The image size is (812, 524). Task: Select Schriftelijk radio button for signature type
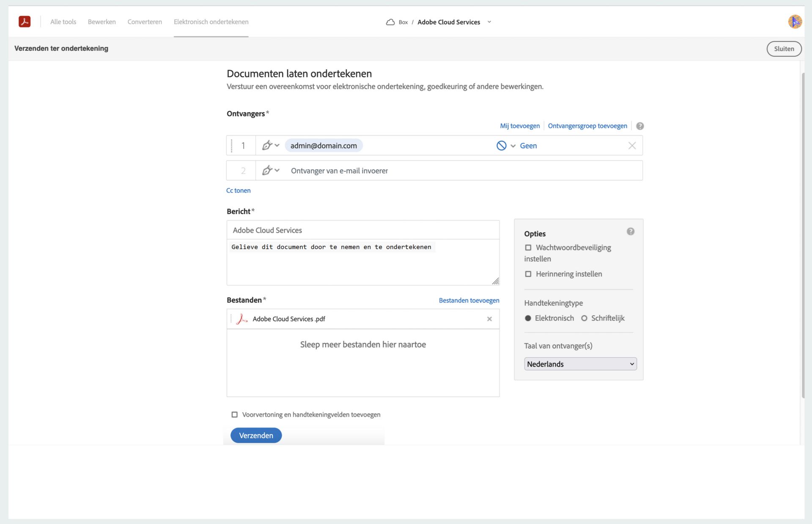[584, 318]
